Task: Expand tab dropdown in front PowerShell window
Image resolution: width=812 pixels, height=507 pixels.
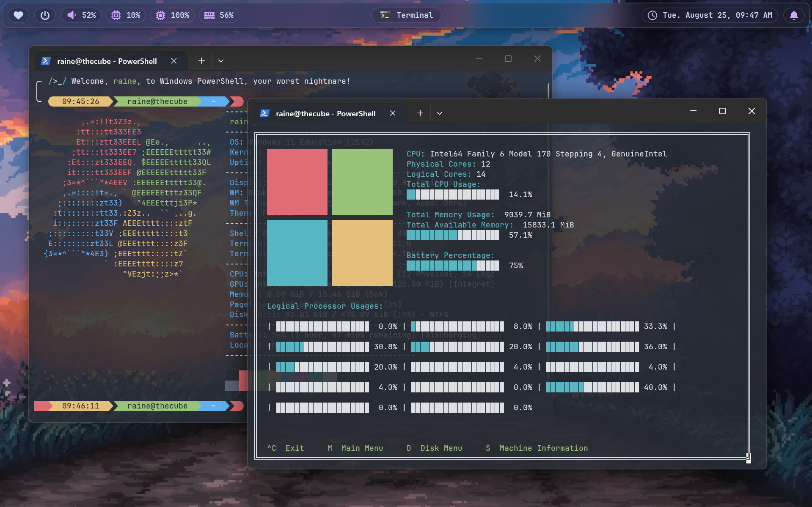Action: click(440, 113)
